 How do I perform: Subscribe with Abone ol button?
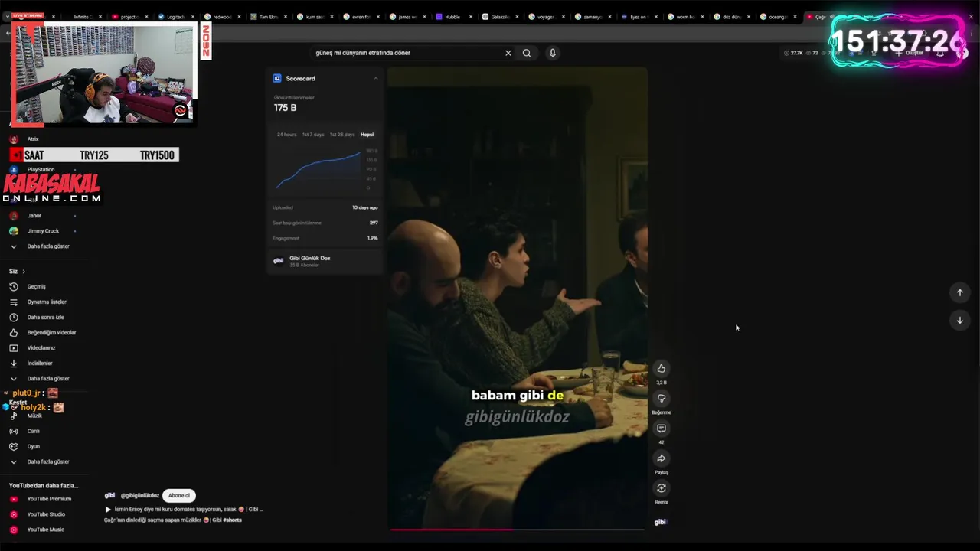click(x=179, y=495)
